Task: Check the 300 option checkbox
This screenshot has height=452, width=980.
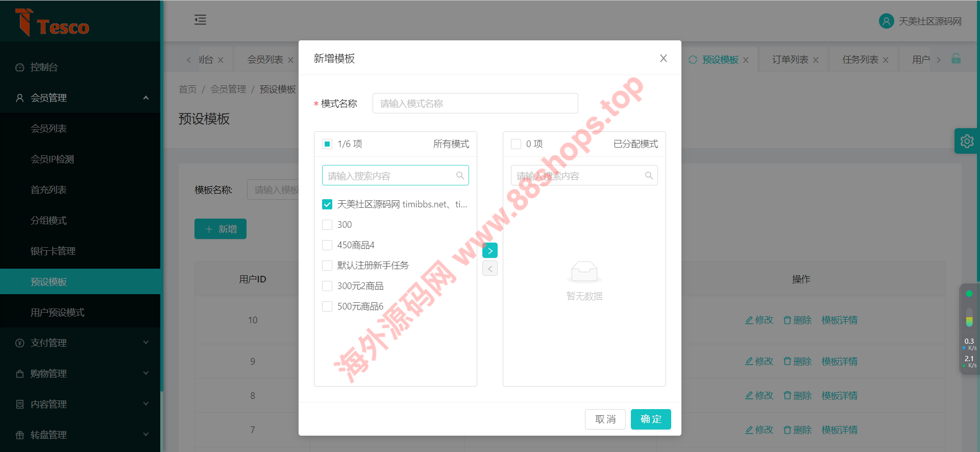Action: pos(327,225)
